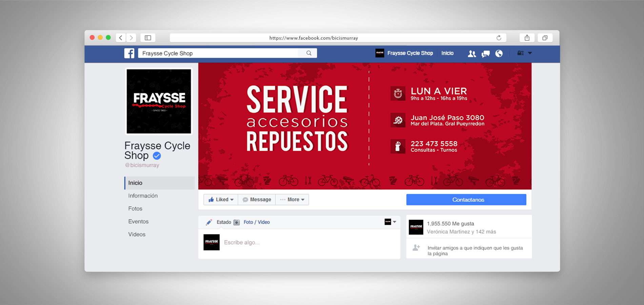Open the notifications globe icon
Screen dimensions: 644x305
[x=499, y=53]
